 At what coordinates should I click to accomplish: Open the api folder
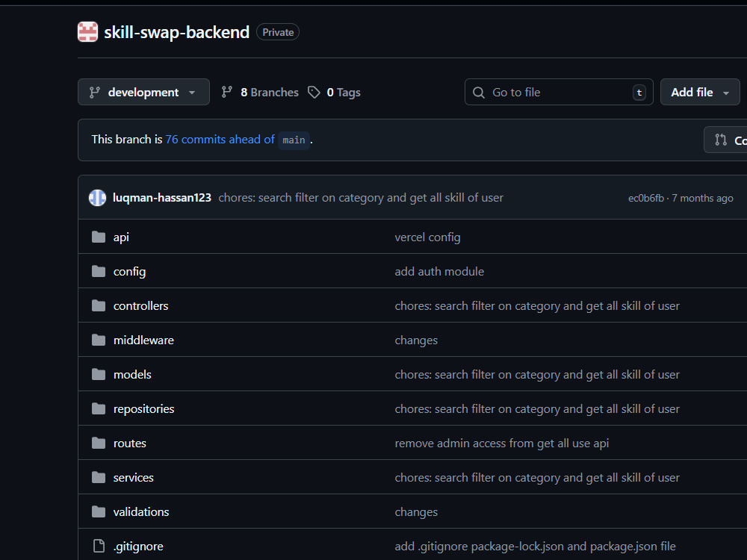click(x=121, y=237)
